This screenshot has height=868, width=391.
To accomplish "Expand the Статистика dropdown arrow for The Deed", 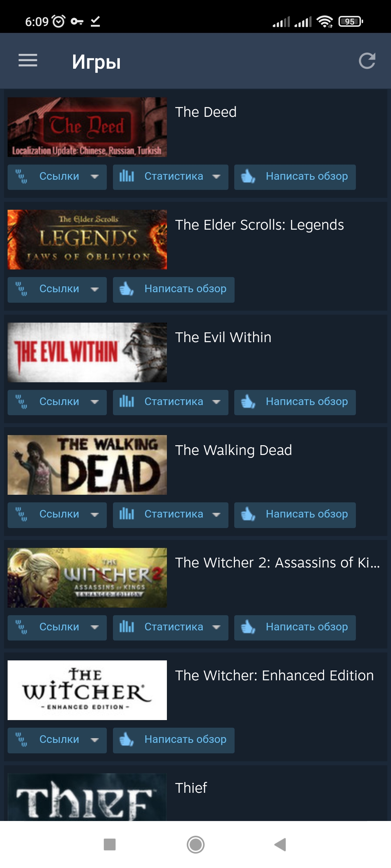I will [x=216, y=177].
